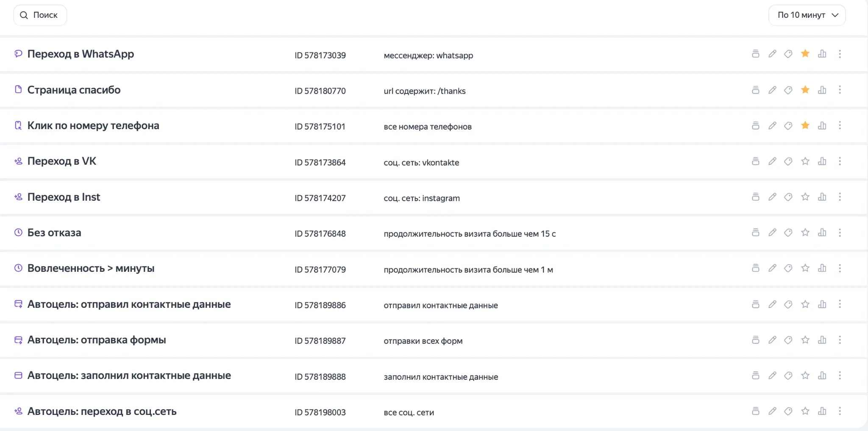Click tag icon for Переход в Inst

coord(788,197)
